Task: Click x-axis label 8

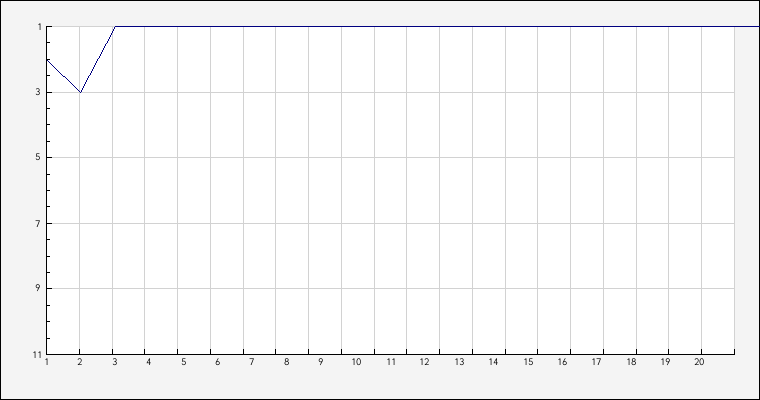Action: click(286, 362)
